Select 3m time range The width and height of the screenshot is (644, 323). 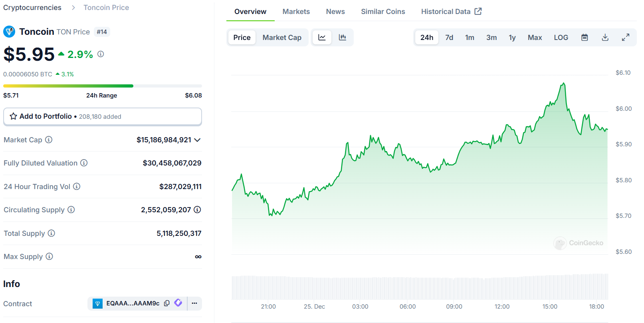[491, 37]
